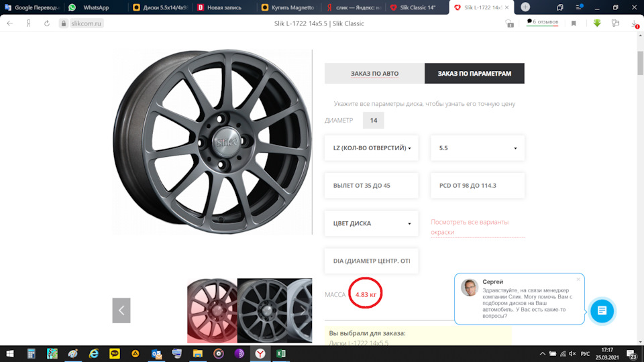Image resolution: width=644 pixels, height=362 pixels.
Task: Open the Yandex browser menu icon
Action: 579,7
